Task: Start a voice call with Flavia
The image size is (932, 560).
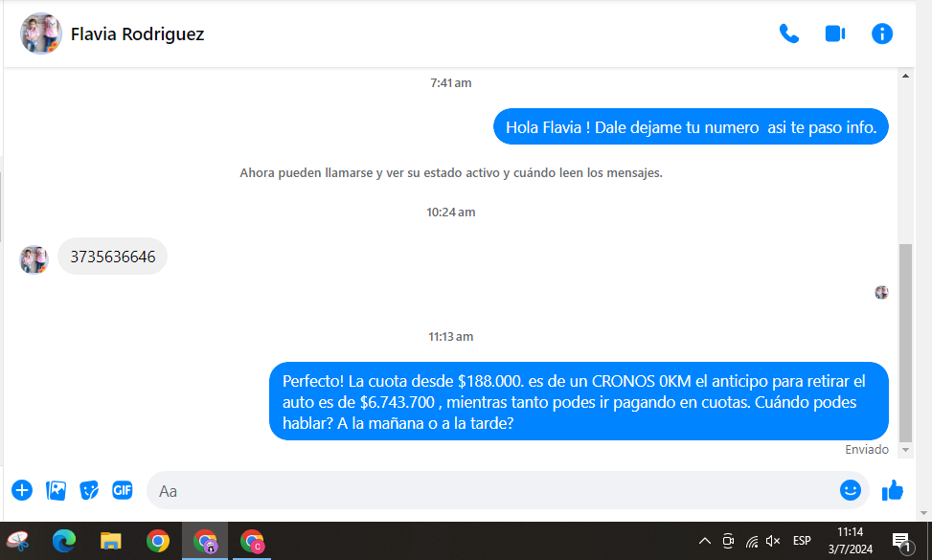Action: click(x=788, y=34)
